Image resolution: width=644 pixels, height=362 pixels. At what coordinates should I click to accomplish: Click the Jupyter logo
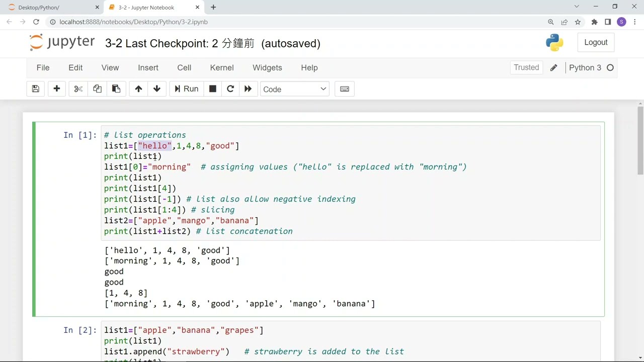[61, 42]
